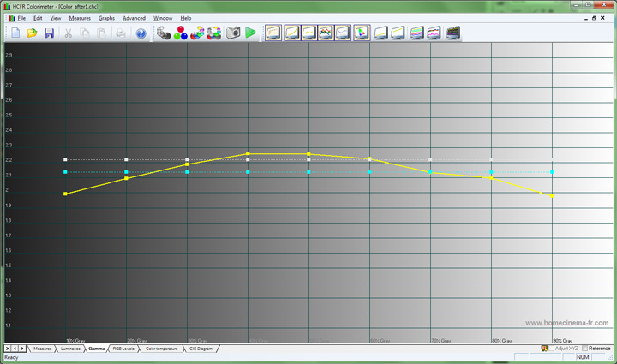Open the Measures menu
The height and width of the screenshot is (364, 617).
click(80, 18)
